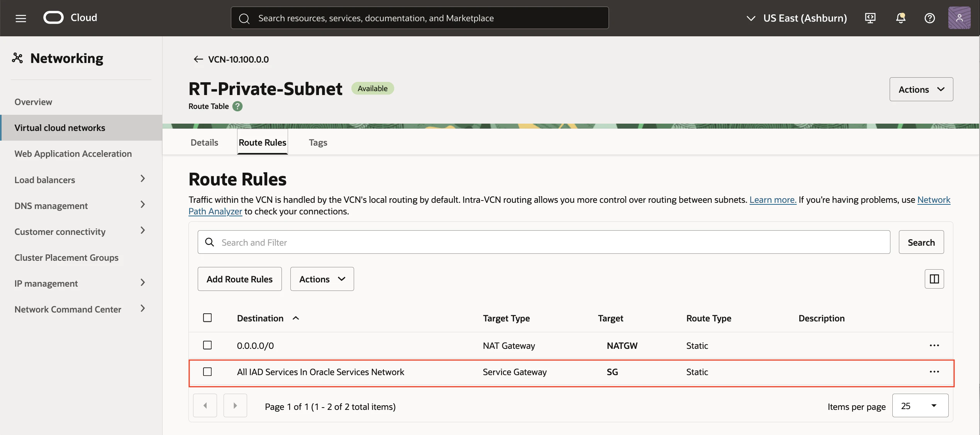Go to the previous page arrow
980x435 pixels.
click(205, 406)
